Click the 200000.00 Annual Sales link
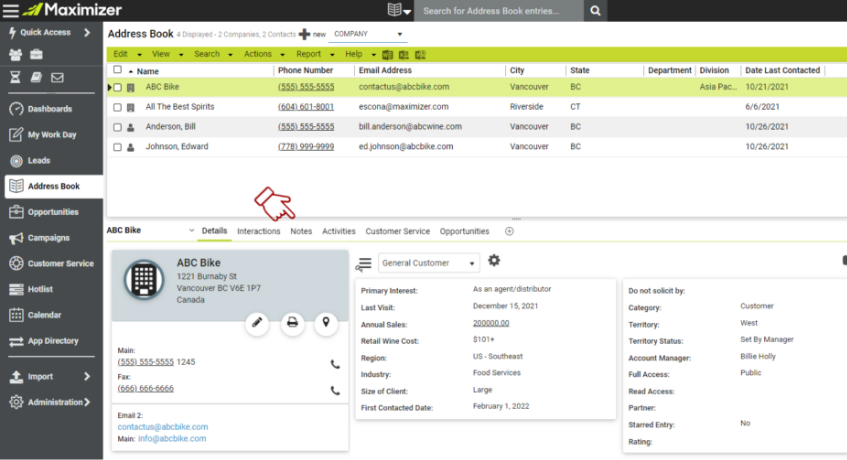 click(x=491, y=323)
